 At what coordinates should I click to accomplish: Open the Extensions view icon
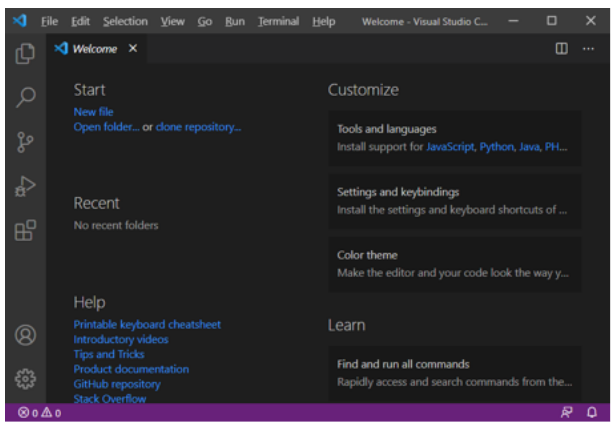(25, 230)
